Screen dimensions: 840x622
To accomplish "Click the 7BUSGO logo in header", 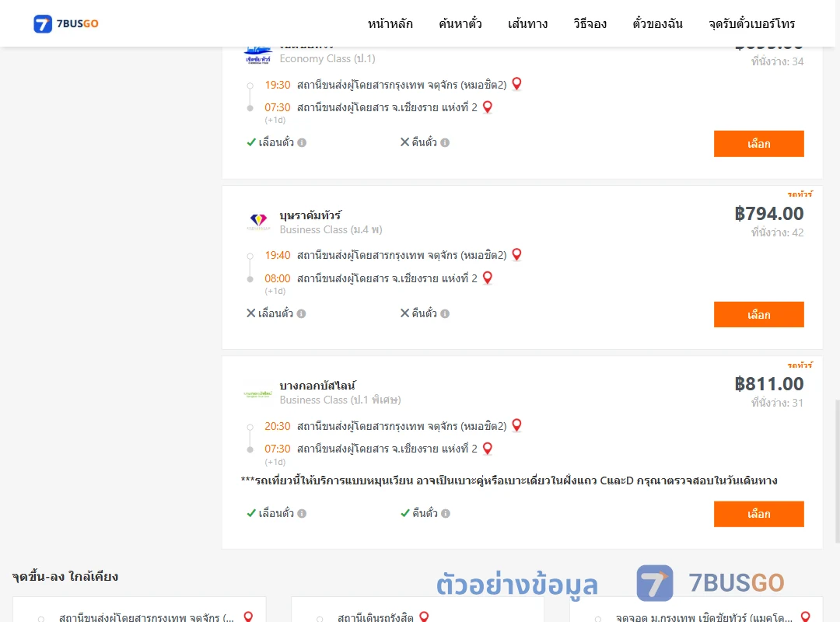I will [65, 23].
